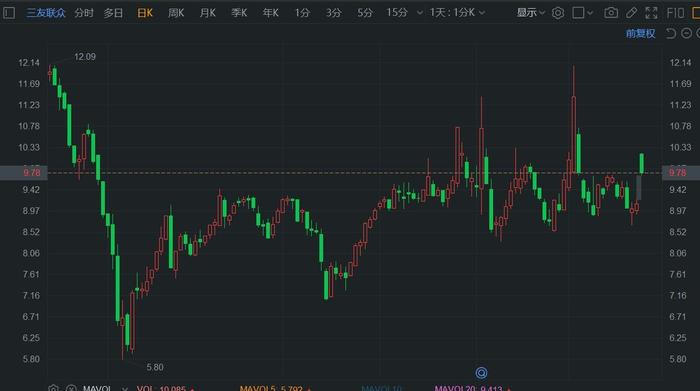
Task: Switch to the 周K tab
Action: tap(176, 13)
